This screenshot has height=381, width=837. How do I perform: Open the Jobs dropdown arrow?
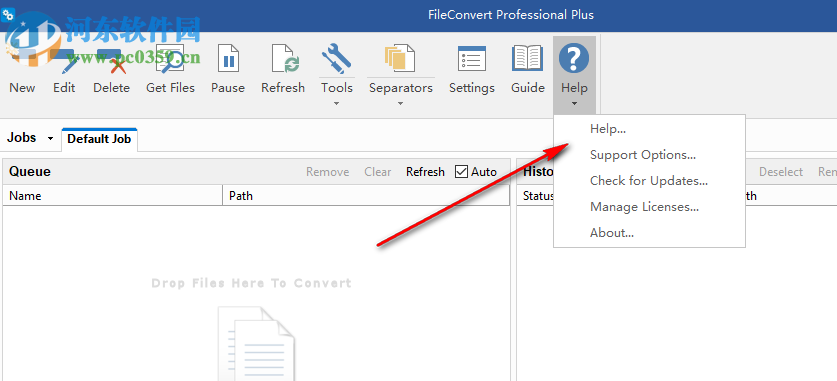50,139
